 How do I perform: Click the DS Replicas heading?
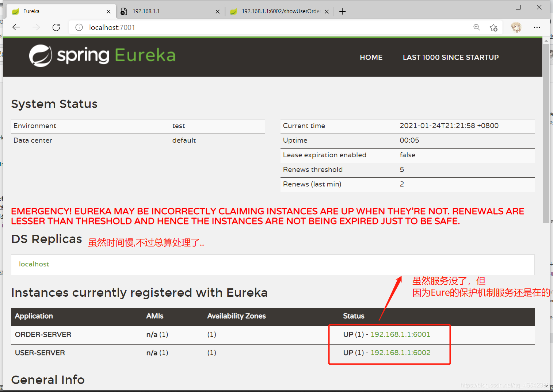pos(47,239)
